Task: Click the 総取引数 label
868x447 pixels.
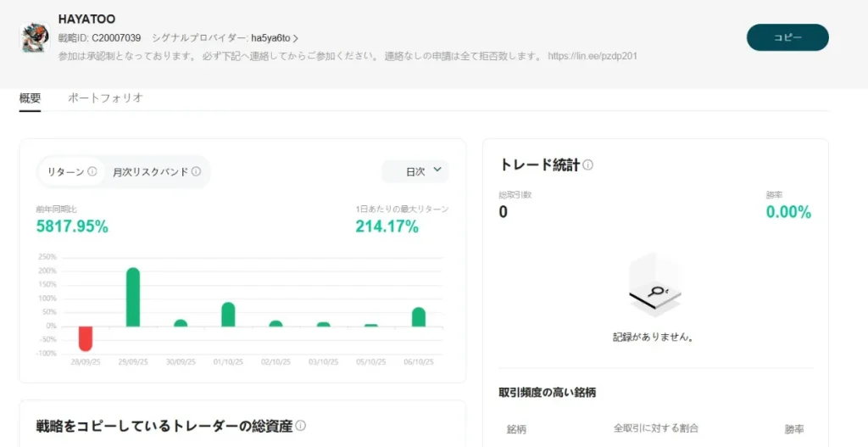Action: click(x=515, y=195)
